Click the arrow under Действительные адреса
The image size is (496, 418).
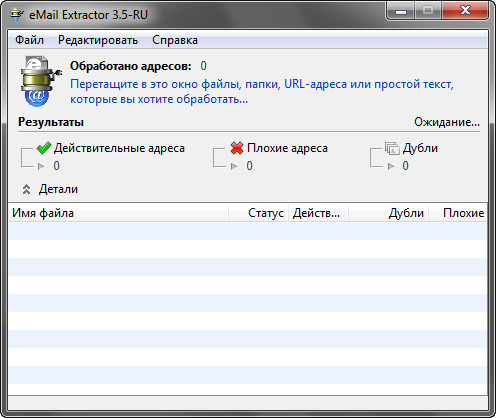41,166
